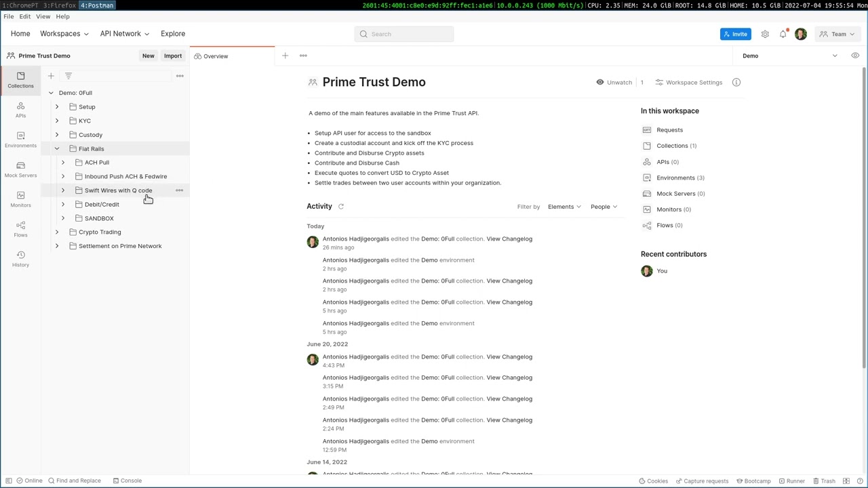Image resolution: width=868 pixels, height=488 pixels.
Task: Expand the ACH Pull folder
Action: (x=63, y=163)
